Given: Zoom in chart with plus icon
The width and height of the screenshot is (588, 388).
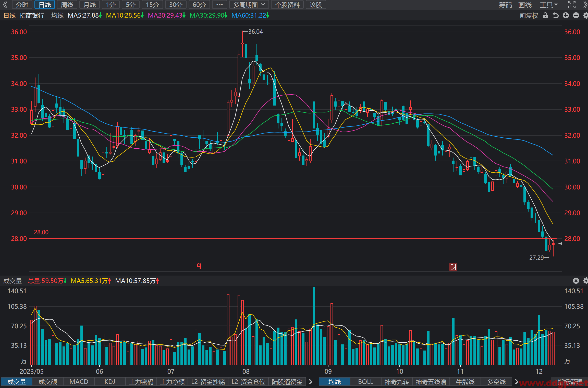Looking at the screenshot, I should 566,16.
